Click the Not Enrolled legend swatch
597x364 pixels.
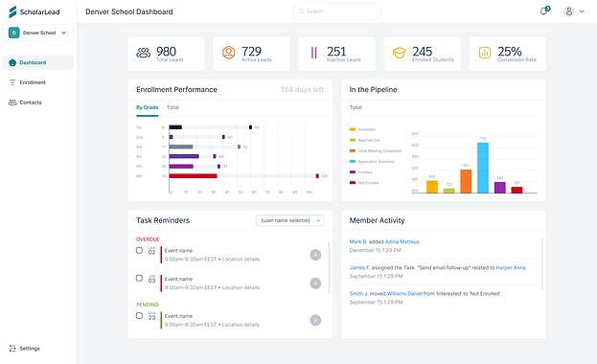click(x=353, y=183)
